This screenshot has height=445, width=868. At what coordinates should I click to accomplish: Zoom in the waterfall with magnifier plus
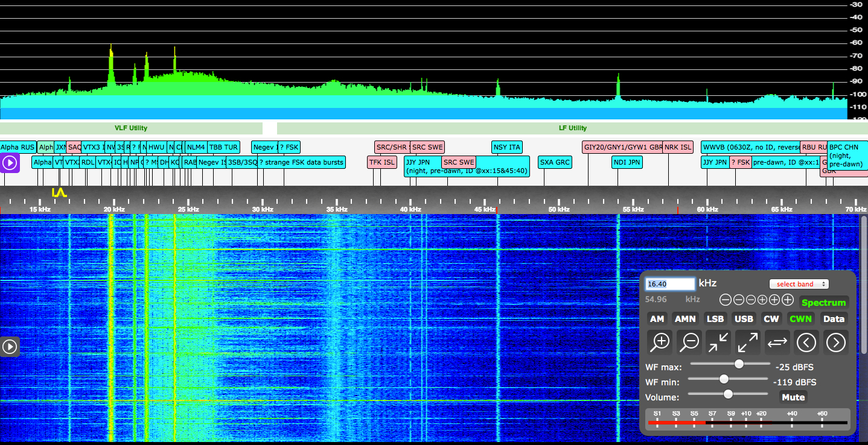click(x=660, y=342)
